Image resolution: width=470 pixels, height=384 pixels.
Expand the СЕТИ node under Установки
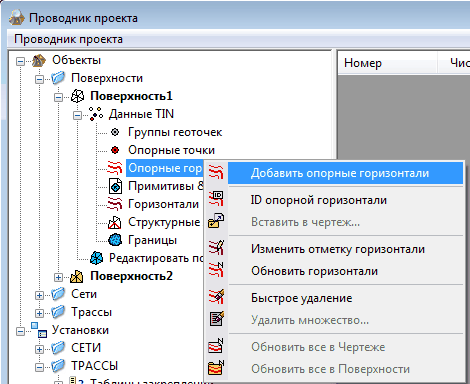(x=39, y=349)
